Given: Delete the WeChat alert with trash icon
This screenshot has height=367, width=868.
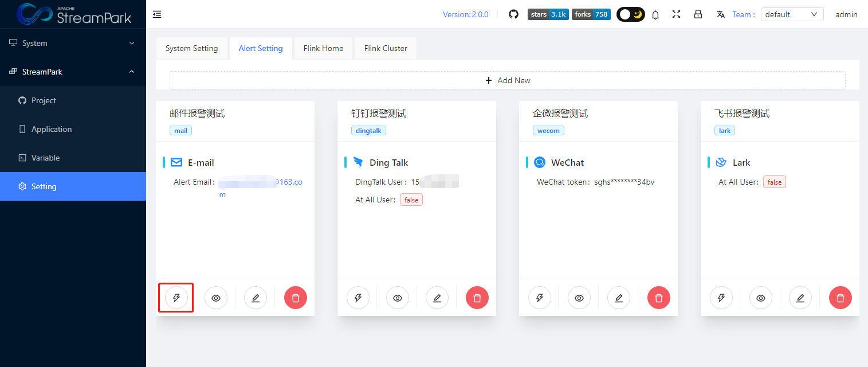Looking at the screenshot, I should [658, 298].
